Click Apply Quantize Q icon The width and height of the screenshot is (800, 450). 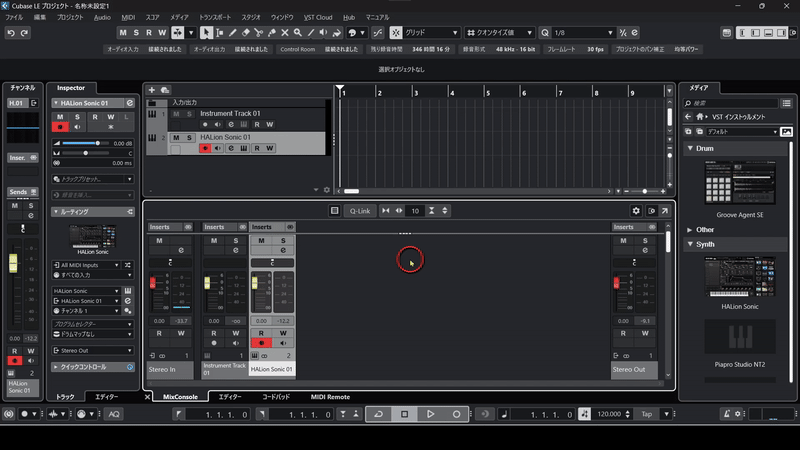click(x=545, y=33)
